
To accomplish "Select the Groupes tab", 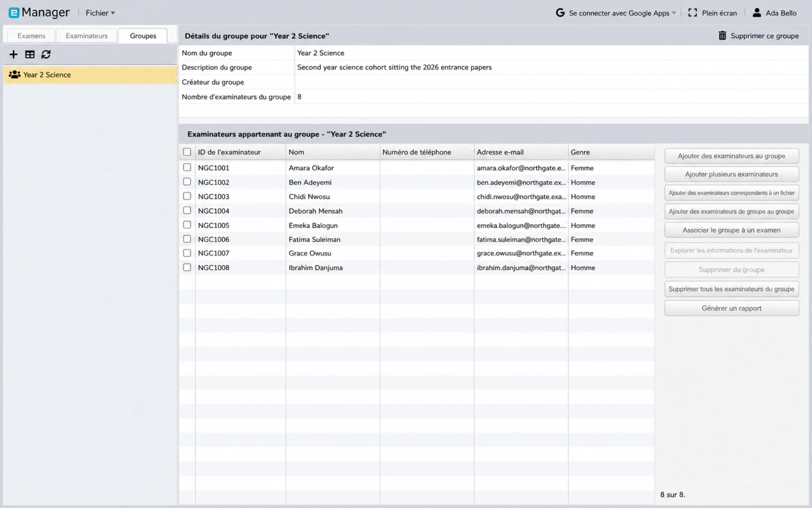I will point(143,36).
